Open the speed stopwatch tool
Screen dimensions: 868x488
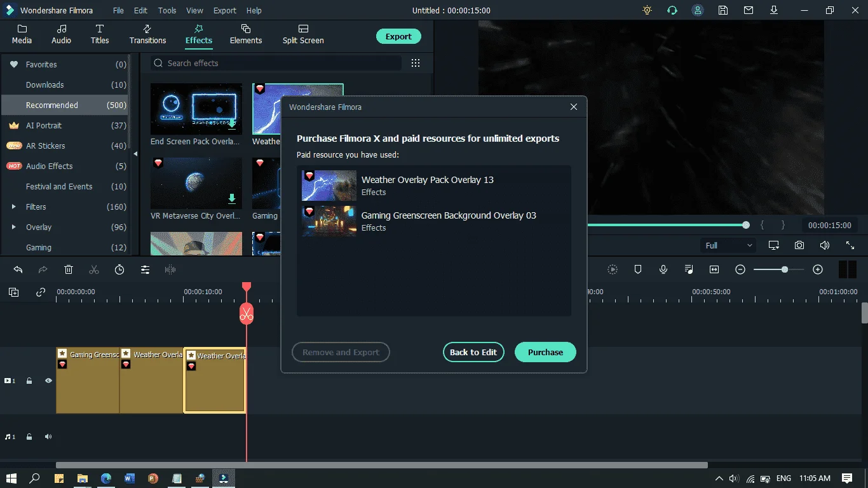pyautogui.click(x=119, y=269)
